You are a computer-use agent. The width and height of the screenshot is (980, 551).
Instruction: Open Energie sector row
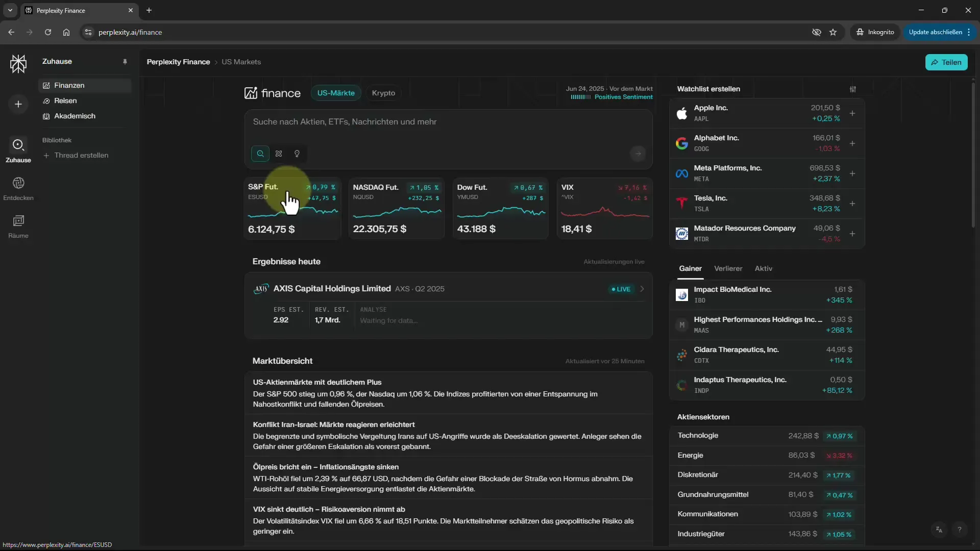[x=767, y=456]
